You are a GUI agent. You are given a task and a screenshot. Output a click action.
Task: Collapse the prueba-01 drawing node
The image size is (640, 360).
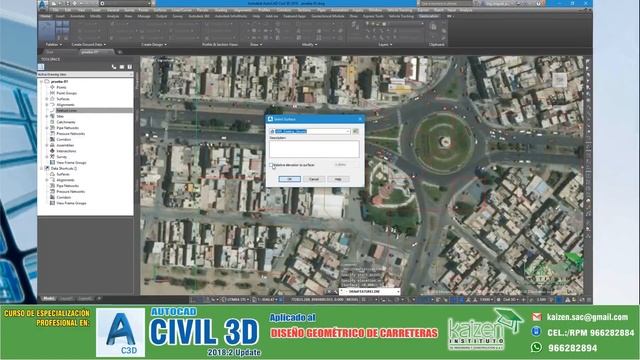[x=41, y=82]
